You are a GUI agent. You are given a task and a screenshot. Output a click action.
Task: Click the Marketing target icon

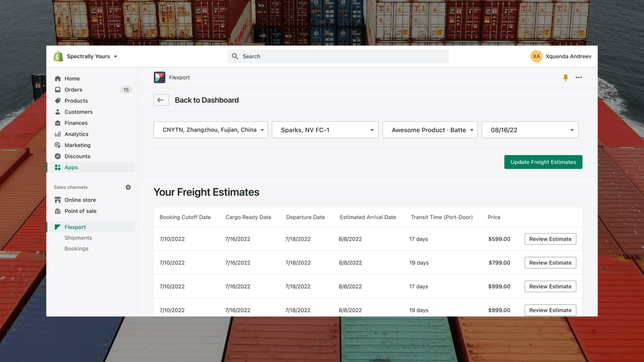tap(58, 145)
